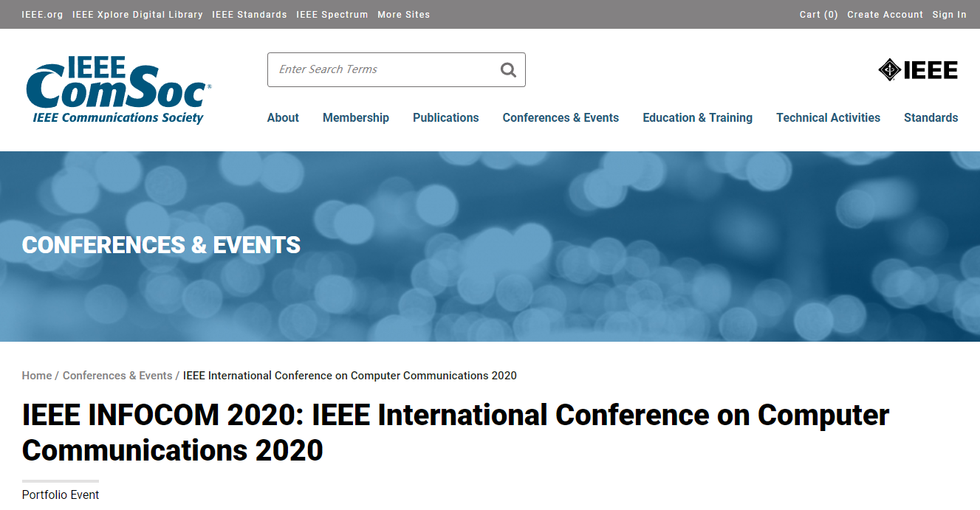This screenshot has width=980, height=510.
Task: Go to IEEE.org link
Action: click(42, 15)
